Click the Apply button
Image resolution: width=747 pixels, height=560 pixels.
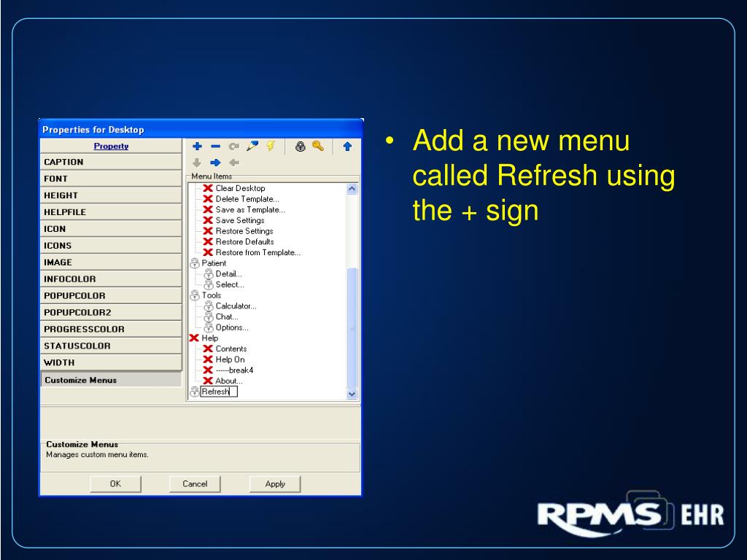point(275,484)
